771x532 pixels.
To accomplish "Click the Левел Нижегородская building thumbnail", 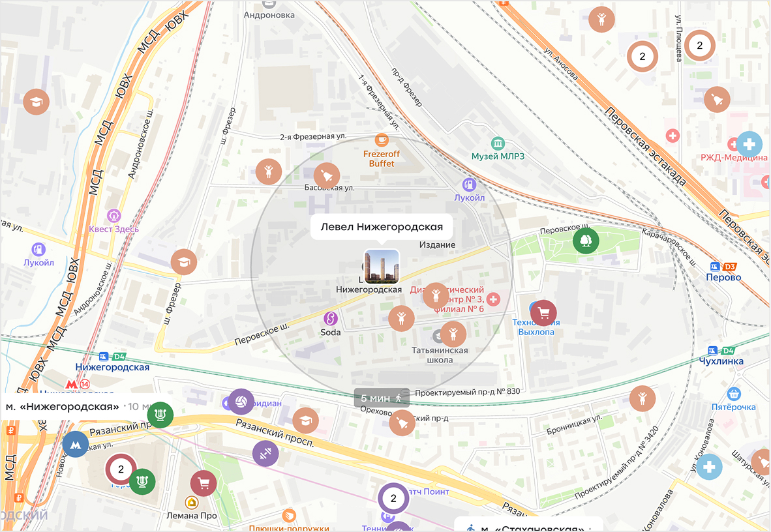I will pyautogui.click(x=382, y=266).
